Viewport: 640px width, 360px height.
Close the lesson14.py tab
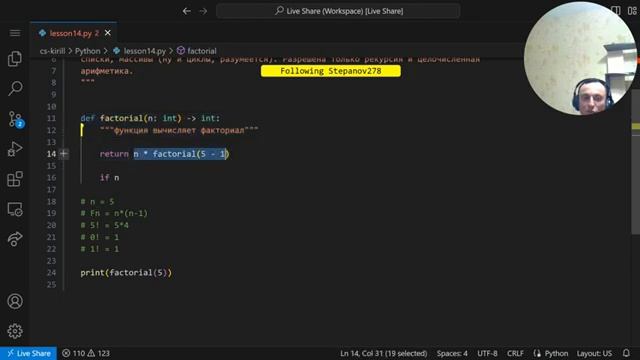[x=108, y=33]
